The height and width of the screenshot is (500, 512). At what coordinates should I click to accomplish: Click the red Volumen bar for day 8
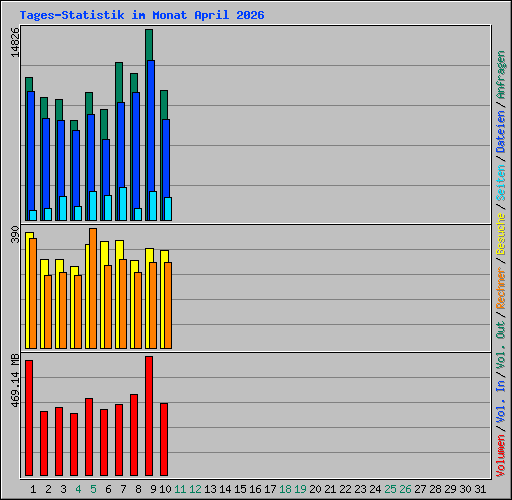[134, 435]
